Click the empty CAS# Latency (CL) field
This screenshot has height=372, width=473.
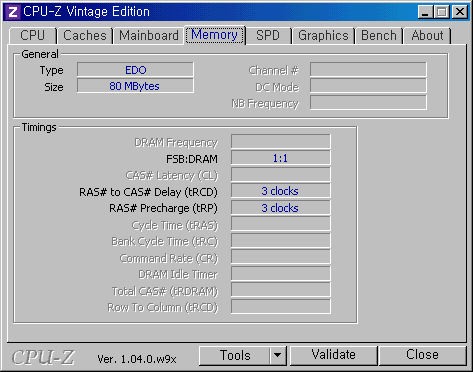coord(281,175)
